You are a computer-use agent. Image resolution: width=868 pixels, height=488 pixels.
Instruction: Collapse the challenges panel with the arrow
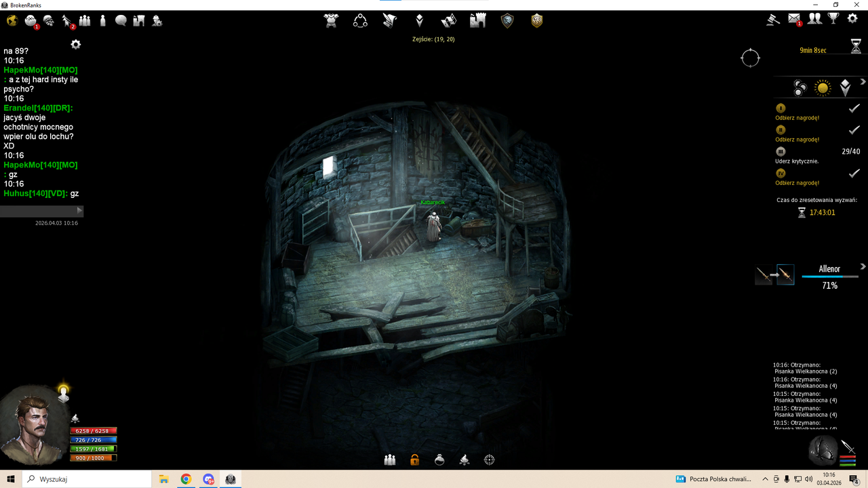tap(863, 81)
